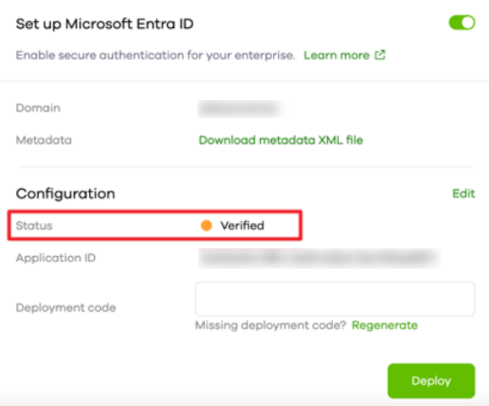Click the Deployment code label
The height and width of the screenshot is (406, 489).
pyautogui.click(x=66, y=307)
